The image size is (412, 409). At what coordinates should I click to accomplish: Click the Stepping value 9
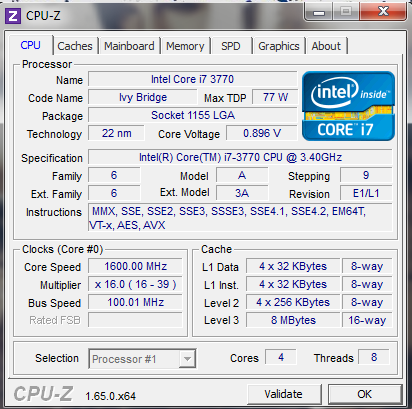click(366, 175)
